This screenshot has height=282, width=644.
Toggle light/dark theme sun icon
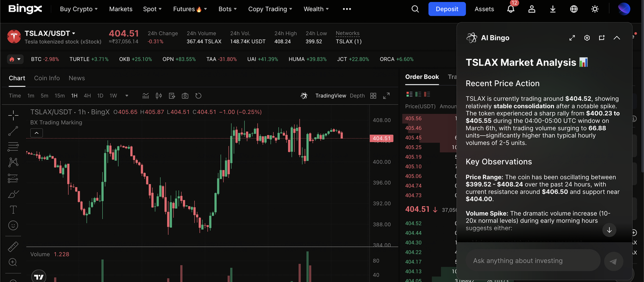(x=595, y=9)
